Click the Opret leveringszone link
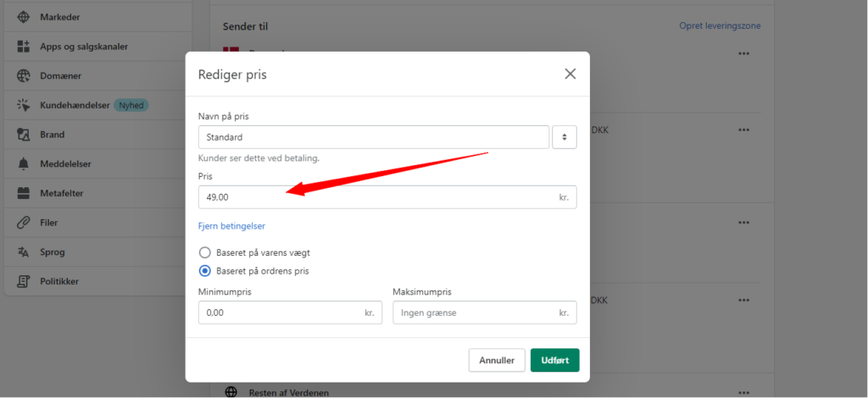 click(720, 26)
